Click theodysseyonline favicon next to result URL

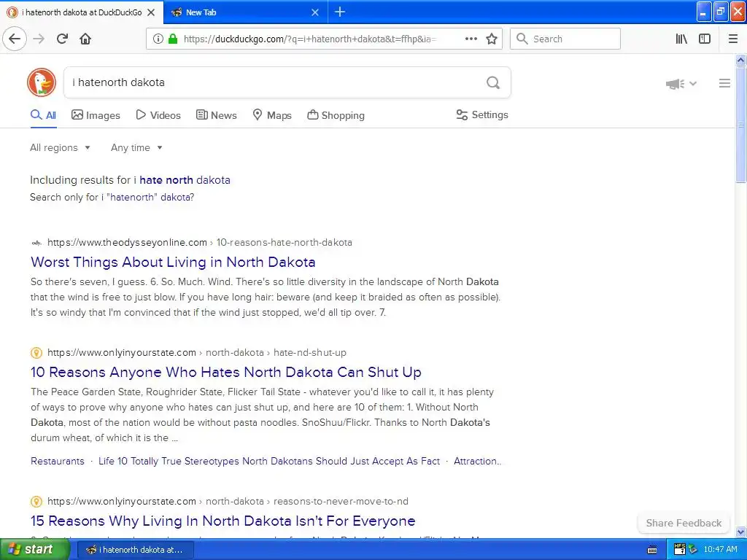tap(36, 243)
